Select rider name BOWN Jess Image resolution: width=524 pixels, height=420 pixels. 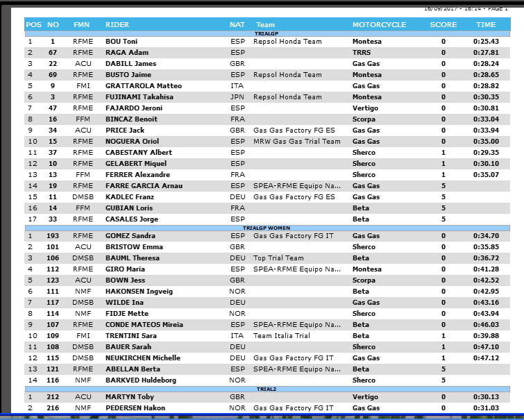click(126, 280)
